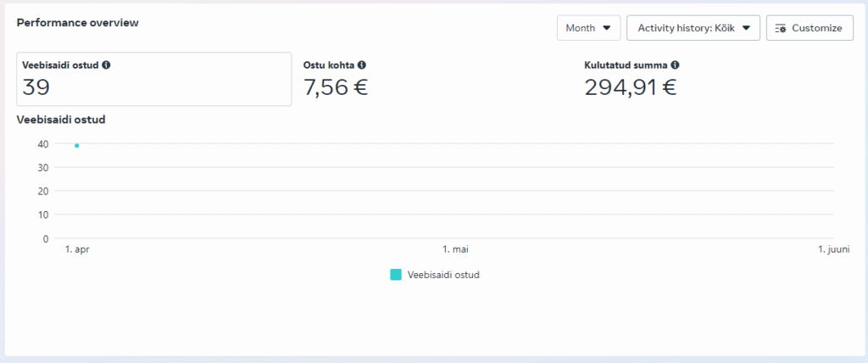Click the Customize sliders icon
This screenshot has width=868, height=363.
tap(782, 28)
